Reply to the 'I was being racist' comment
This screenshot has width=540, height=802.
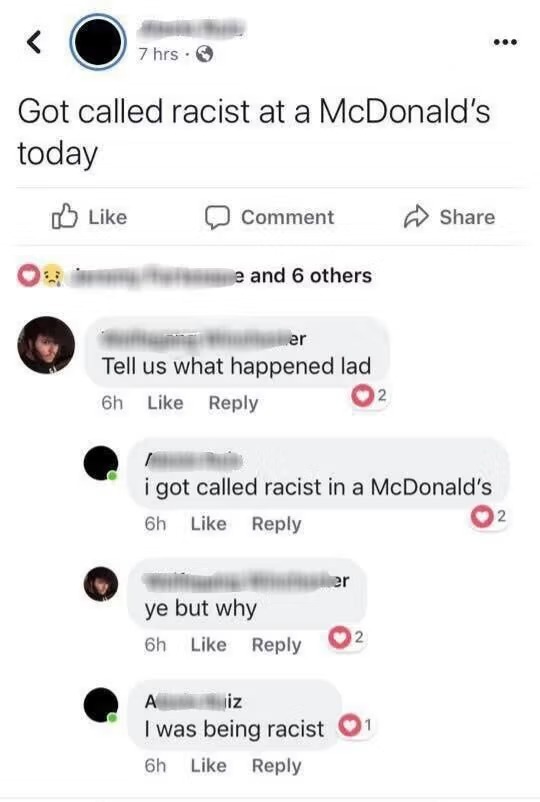point(277,766)
